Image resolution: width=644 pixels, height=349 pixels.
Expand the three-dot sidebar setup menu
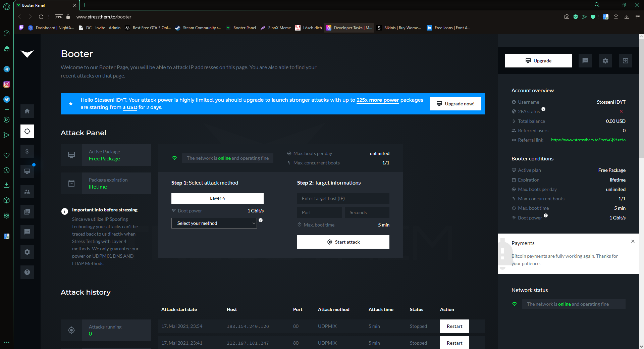coord(7,342)
